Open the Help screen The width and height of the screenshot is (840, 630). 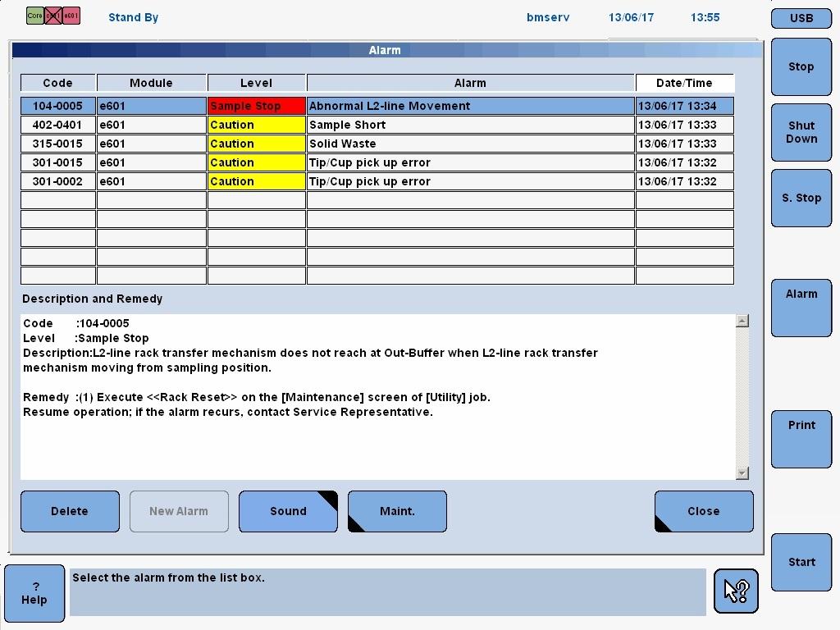pos(34,593)
